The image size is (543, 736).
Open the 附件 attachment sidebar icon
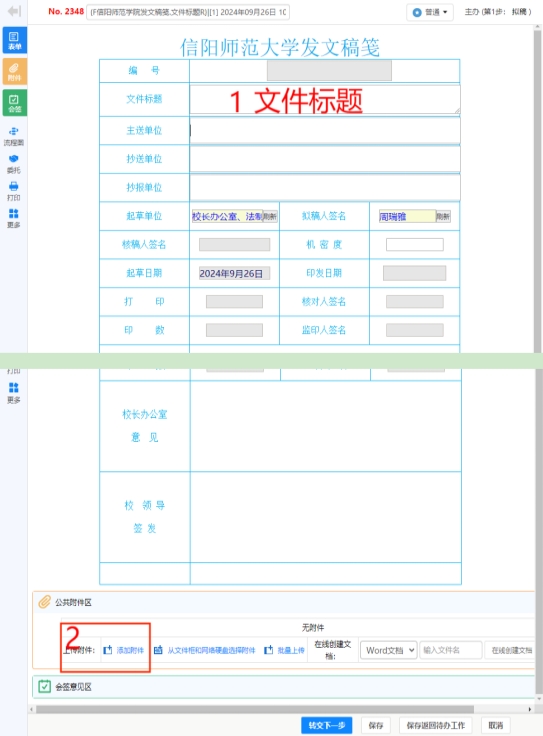[x=15, y=71]
